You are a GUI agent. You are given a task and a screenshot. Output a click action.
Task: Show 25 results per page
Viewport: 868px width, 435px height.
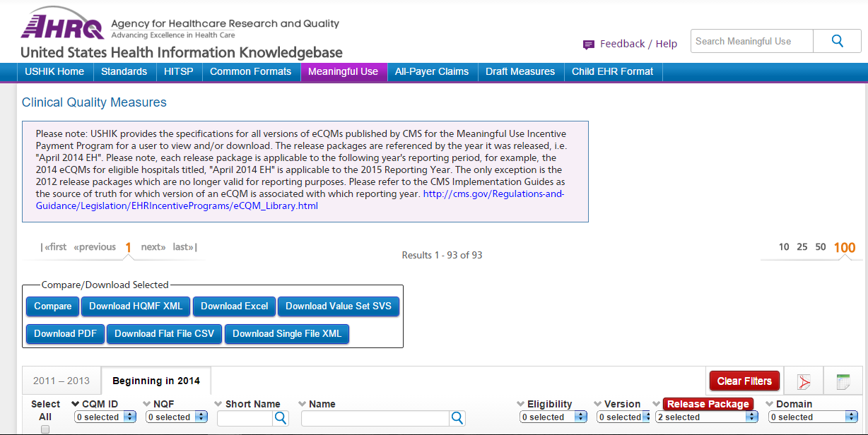[x=802, y=247]
